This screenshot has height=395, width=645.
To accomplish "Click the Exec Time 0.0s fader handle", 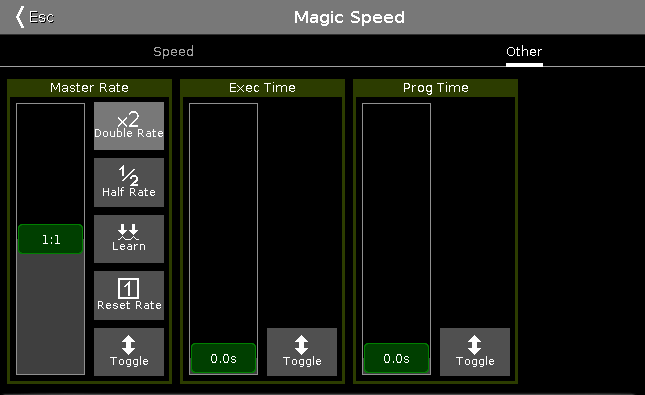I will tap(223, 358).
